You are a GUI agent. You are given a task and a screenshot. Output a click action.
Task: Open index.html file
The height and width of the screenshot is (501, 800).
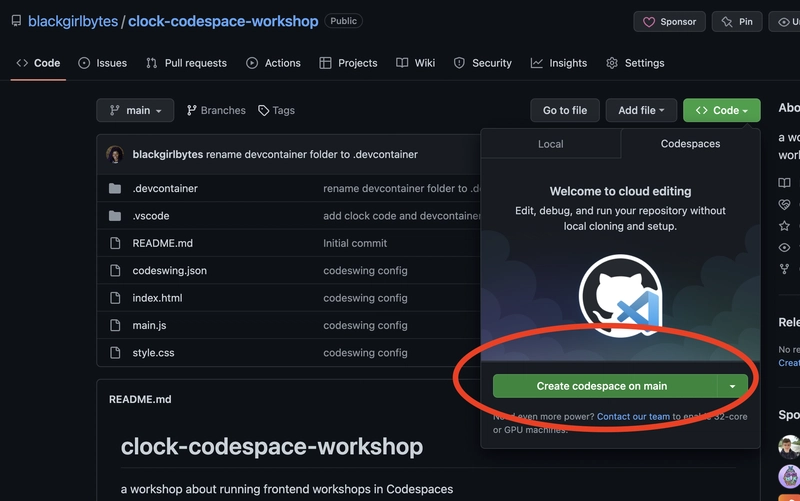157,298
